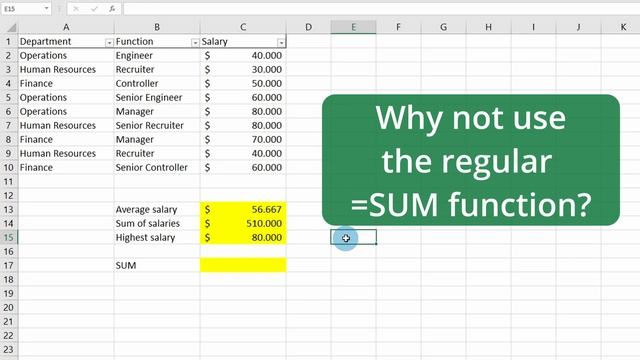
Task: Click inside the formula bar
Action: [x=382, y=9]
